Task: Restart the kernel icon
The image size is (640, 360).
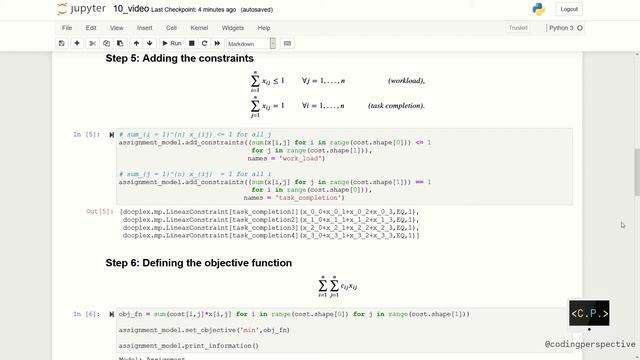Action: (x=204, y=43)
